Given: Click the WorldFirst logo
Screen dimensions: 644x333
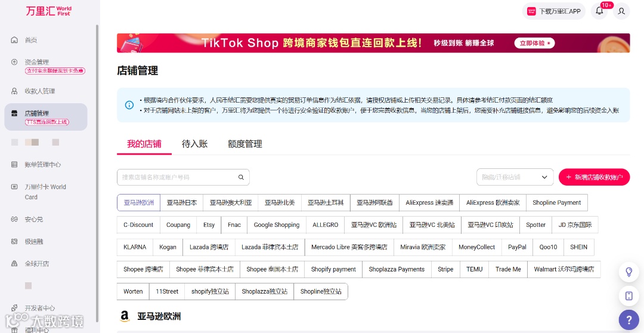Looking at the screenshot, I should point(48,11).
